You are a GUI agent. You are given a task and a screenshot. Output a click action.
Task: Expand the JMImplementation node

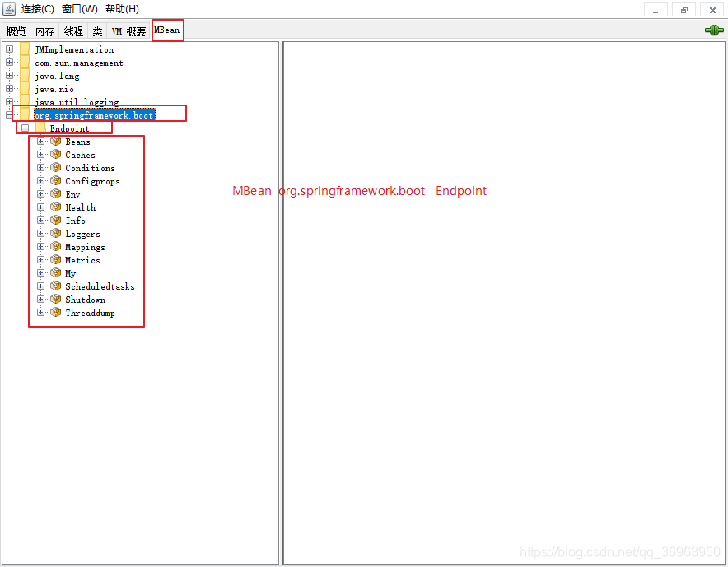(9, 49)
